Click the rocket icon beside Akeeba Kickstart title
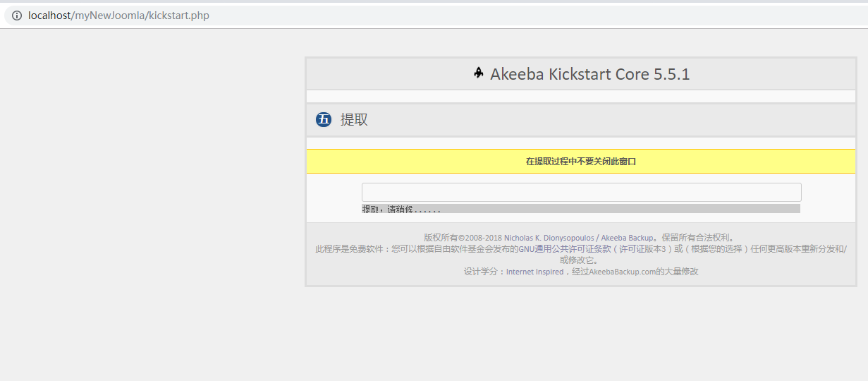868x381 pixels. 479,73
